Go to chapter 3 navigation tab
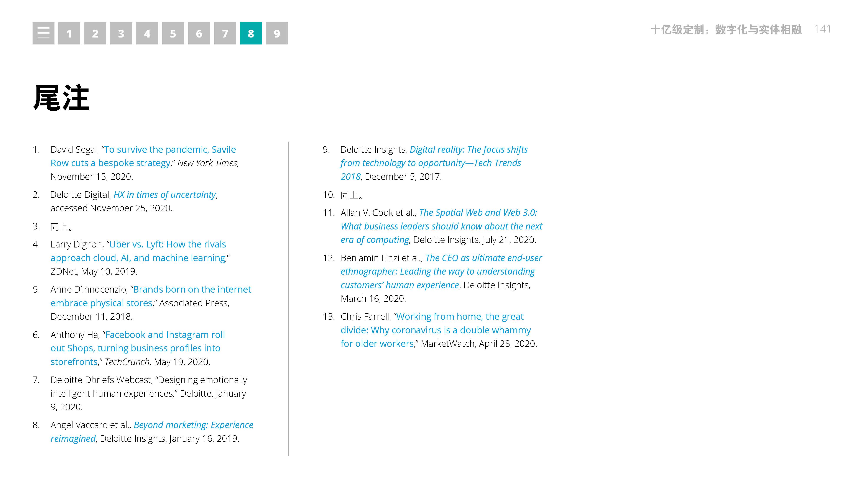 121,33
